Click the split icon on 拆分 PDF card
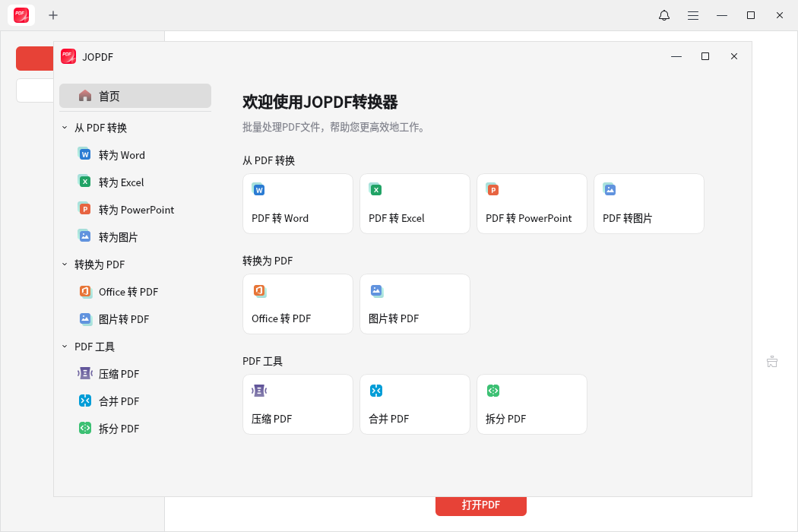 (493, 391)
